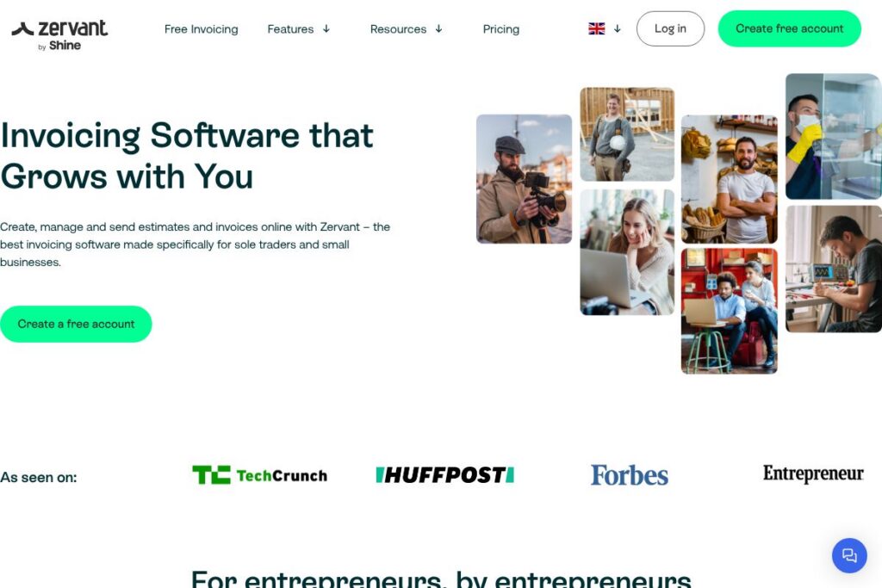Click the HuffPost logo
The image size is (882, 588).
pos(444,475)
